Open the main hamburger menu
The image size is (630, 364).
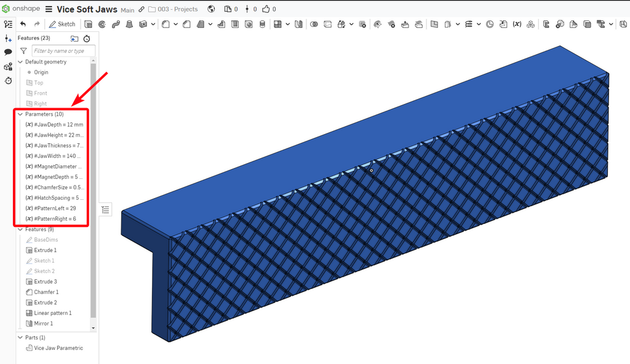[x=49, y=9]
